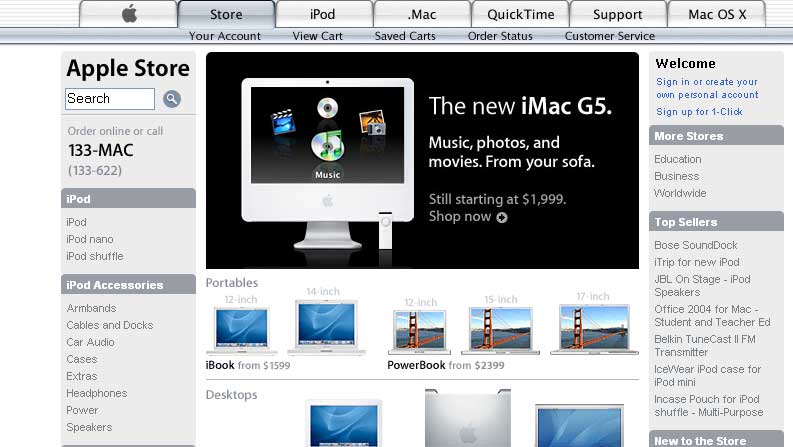This screenshot has height=447, width=793.
Task: Click the Apple logo tab
Action: coord(128,14)
